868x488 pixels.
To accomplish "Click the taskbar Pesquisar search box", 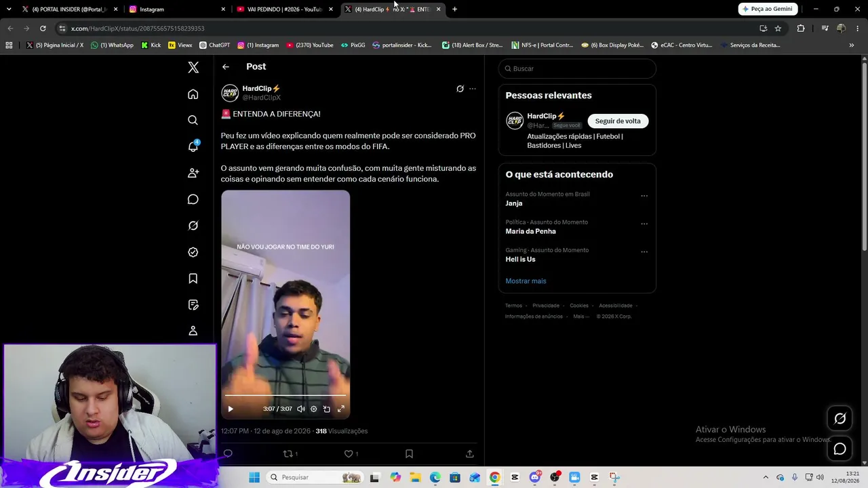I will pyautogui.click(x=315, y=477).
